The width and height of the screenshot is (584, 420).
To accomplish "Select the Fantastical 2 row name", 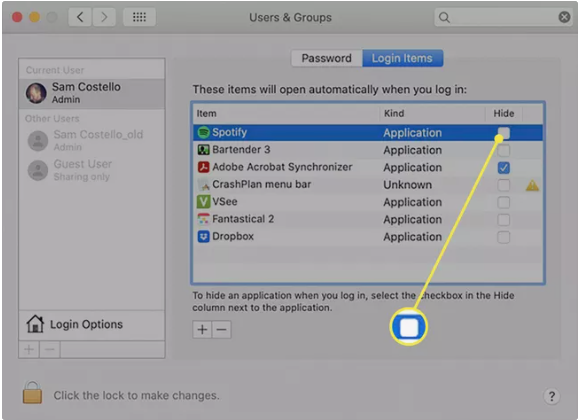I will (x=243, y=219).
